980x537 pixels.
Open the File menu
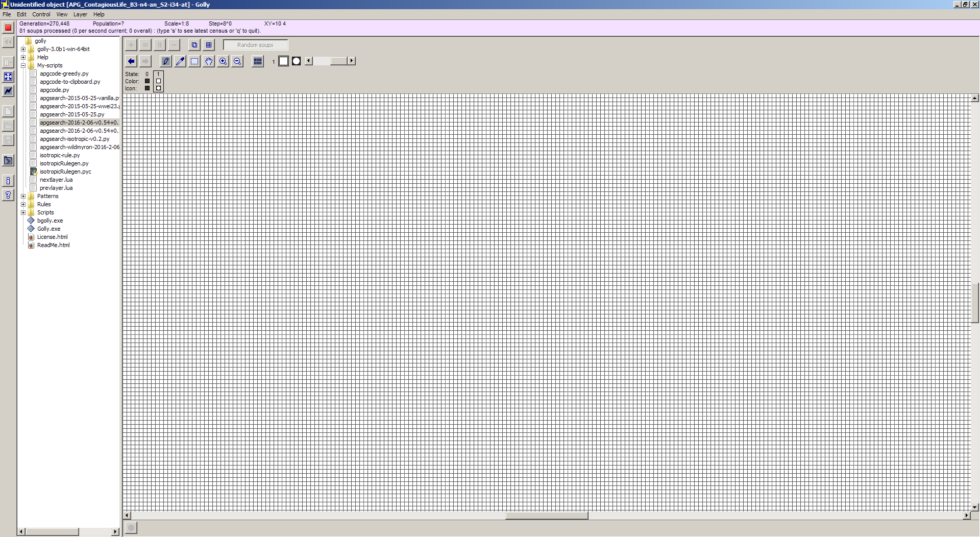(7, 14)
